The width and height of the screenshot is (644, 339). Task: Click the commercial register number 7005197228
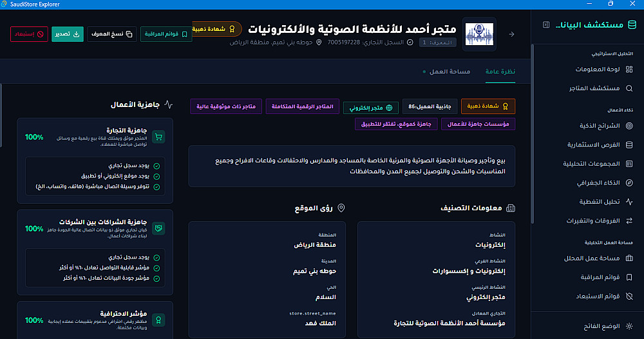[x=344, y=43]
